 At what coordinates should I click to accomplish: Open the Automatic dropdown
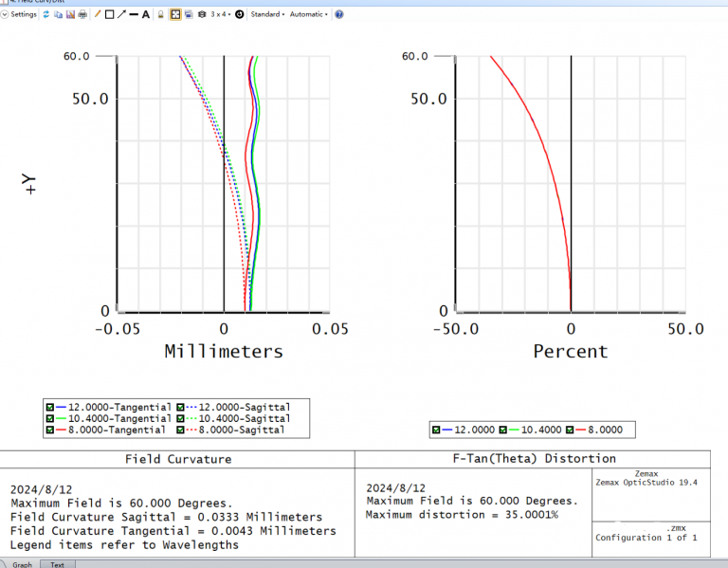(x=308, y=14)
